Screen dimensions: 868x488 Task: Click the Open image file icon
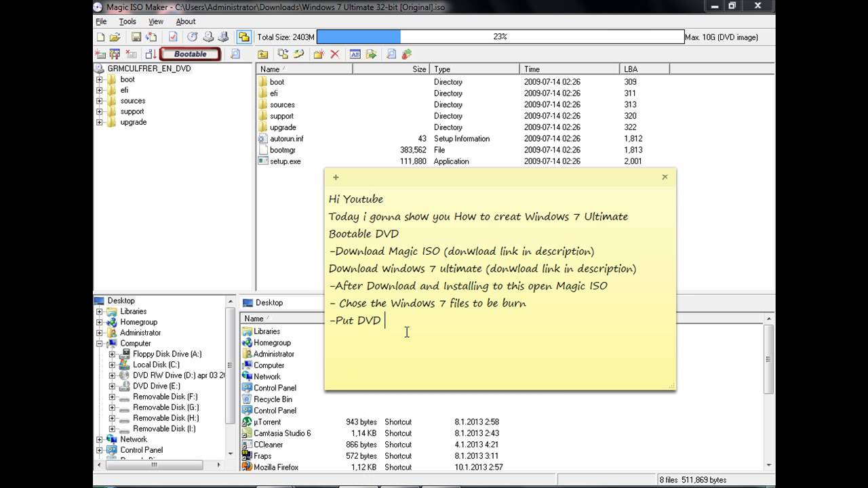pyautogui.click(x=115, y=37)
